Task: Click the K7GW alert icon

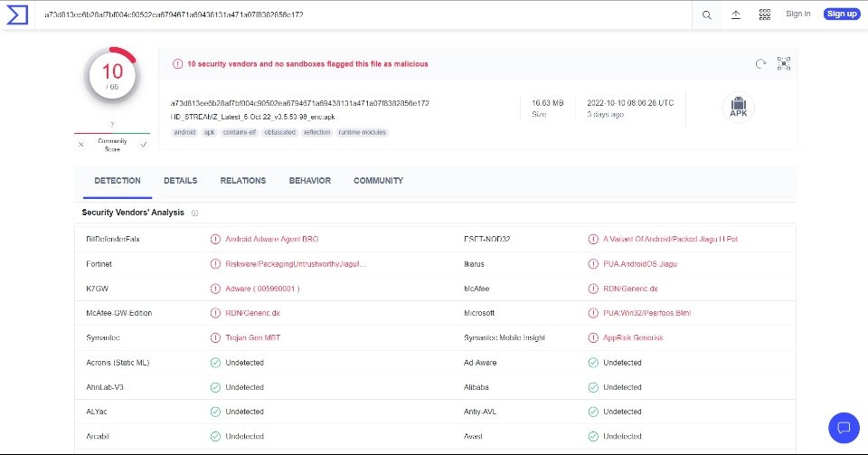Action: tap(215, 289)
